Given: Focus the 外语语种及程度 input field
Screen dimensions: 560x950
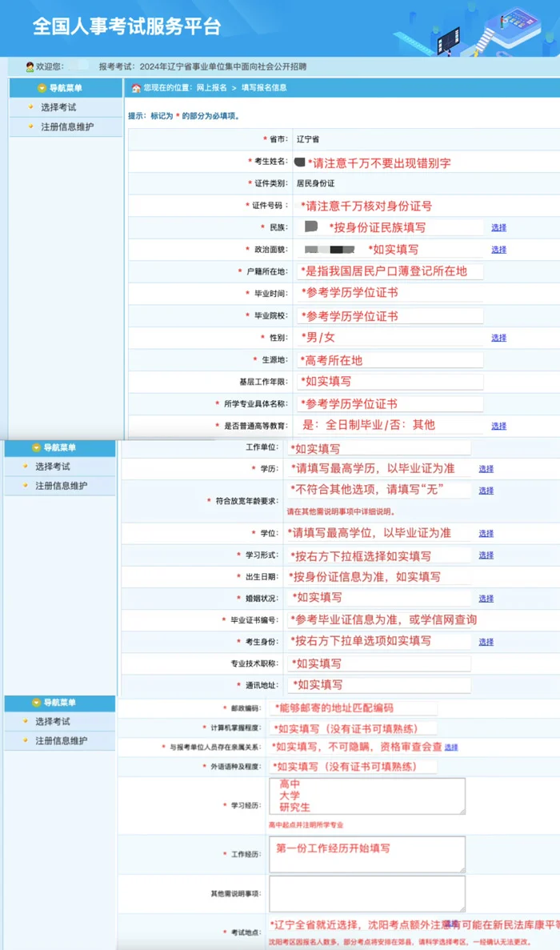Looking at the screenshot, I should (x=353, y=767).
